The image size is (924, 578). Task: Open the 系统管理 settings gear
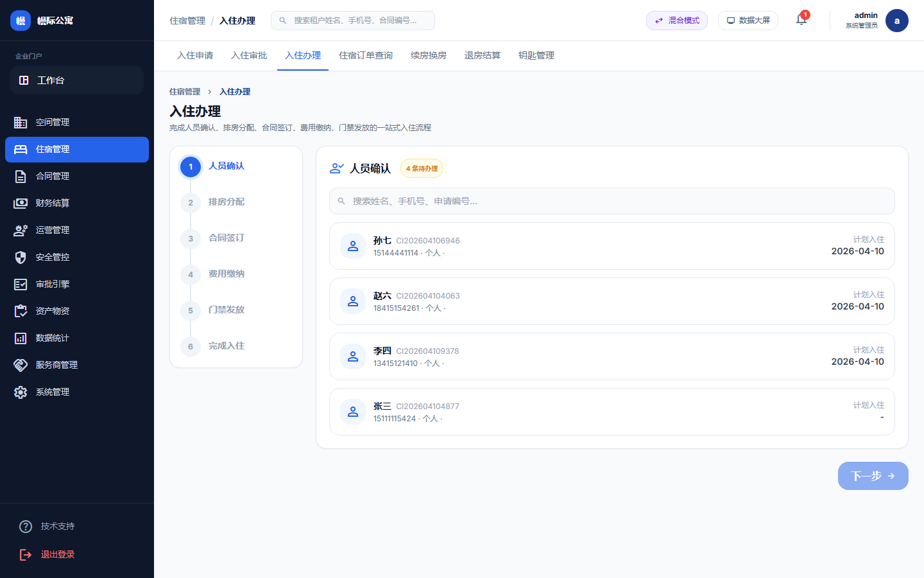click(25, 392)
